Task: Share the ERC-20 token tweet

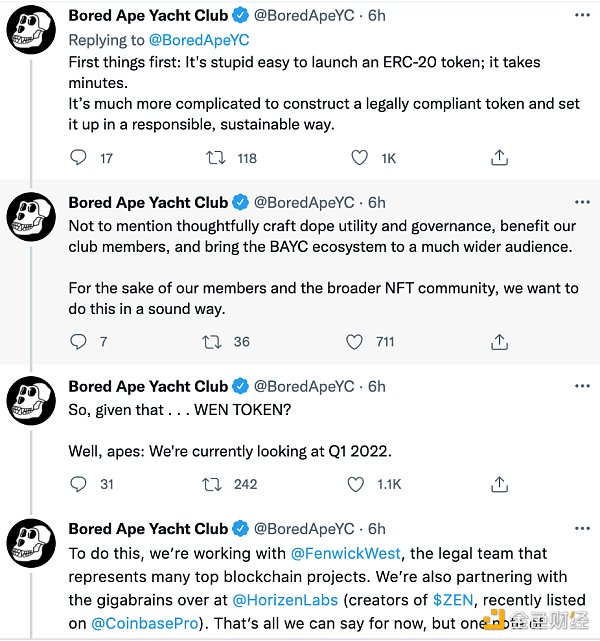Action: [x=499, y=157]
